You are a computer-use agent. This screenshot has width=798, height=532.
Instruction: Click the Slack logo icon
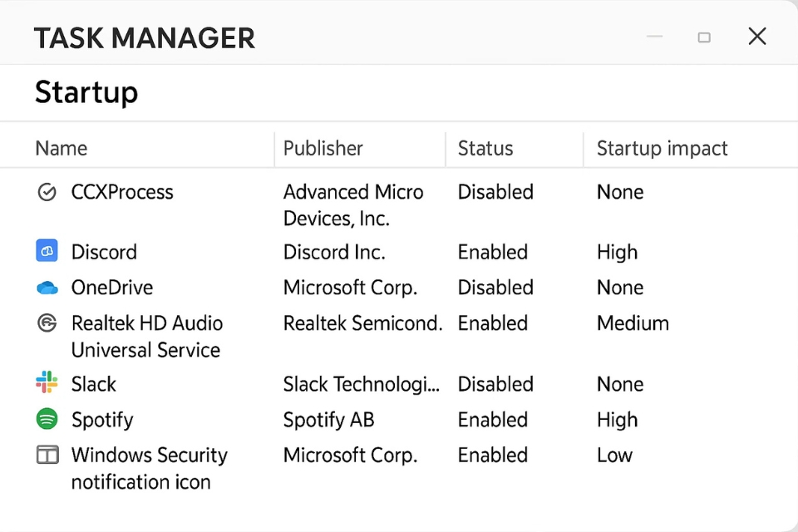[47, 383]
